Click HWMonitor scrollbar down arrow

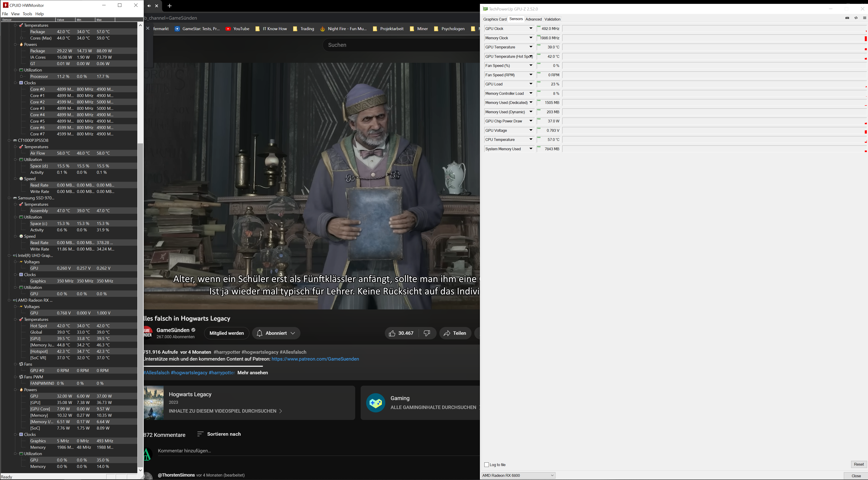coord(141,470)
